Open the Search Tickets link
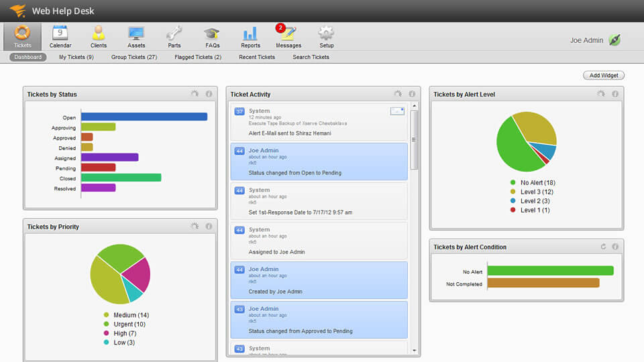Screen dimensions: 644x362 pyautogui.click(x=311, y=57)
